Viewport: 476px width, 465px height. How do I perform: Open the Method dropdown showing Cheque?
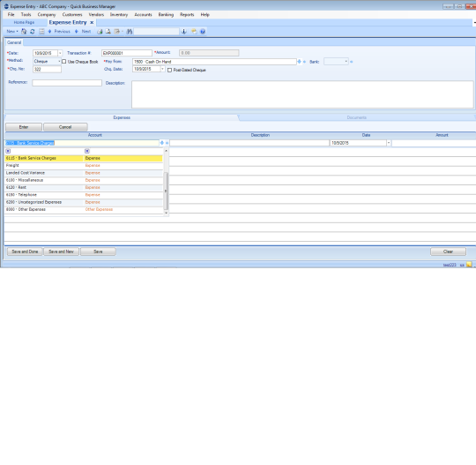59,62
